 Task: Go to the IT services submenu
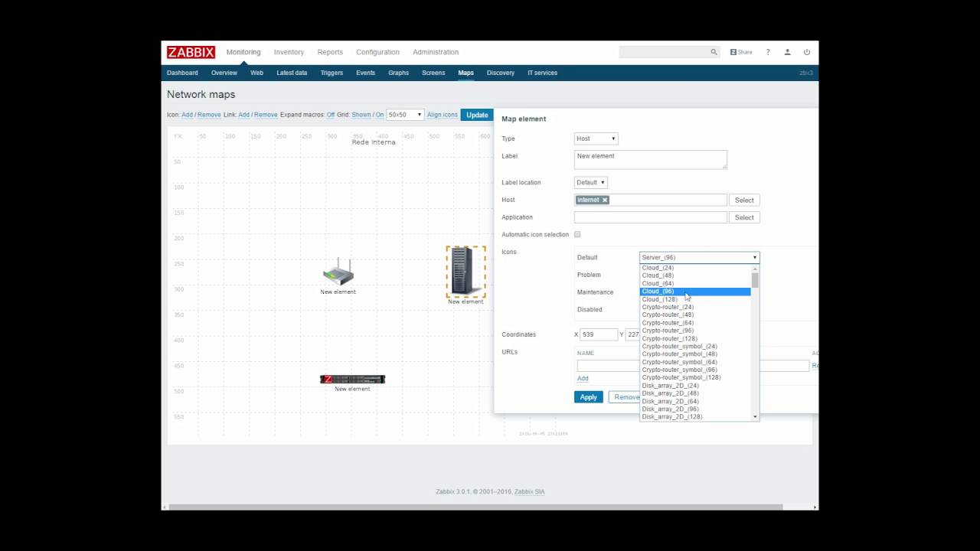[x=542, y=73]
